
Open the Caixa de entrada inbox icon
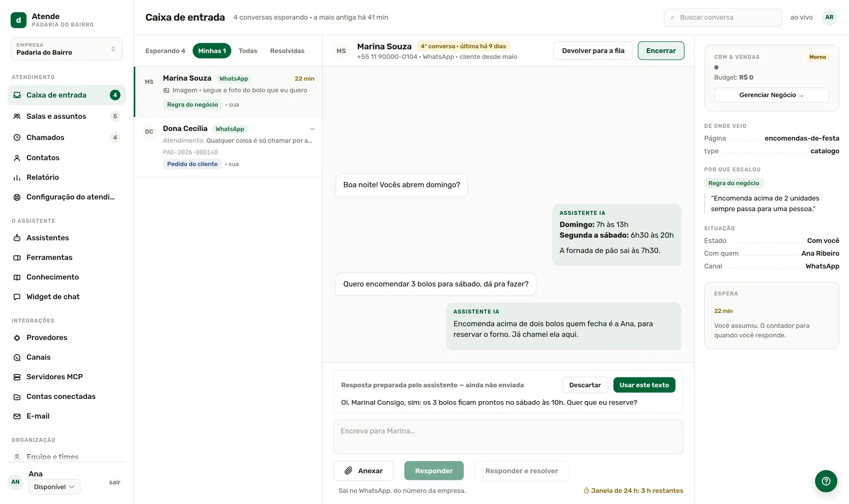17,95
